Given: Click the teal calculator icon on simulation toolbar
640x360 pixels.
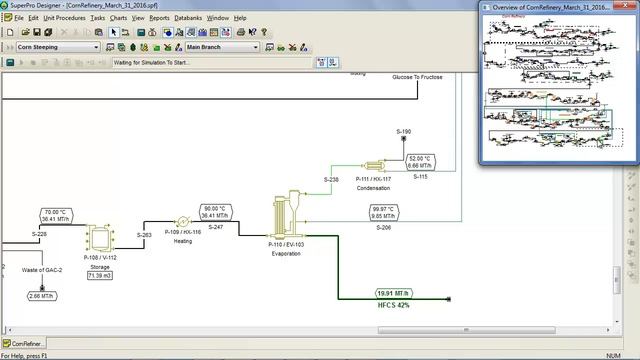Looking at the screenshot, I should point(10,62).
